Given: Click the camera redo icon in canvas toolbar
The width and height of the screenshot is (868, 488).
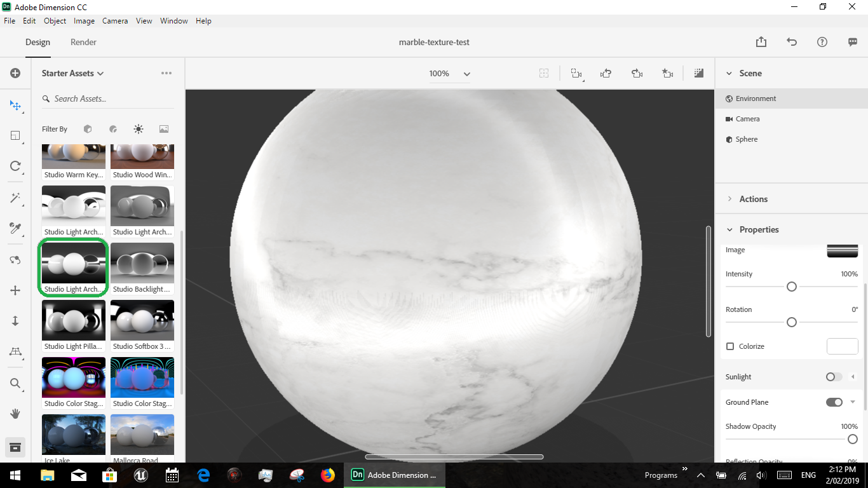Looking at the screenshot, I should [637, 74].
